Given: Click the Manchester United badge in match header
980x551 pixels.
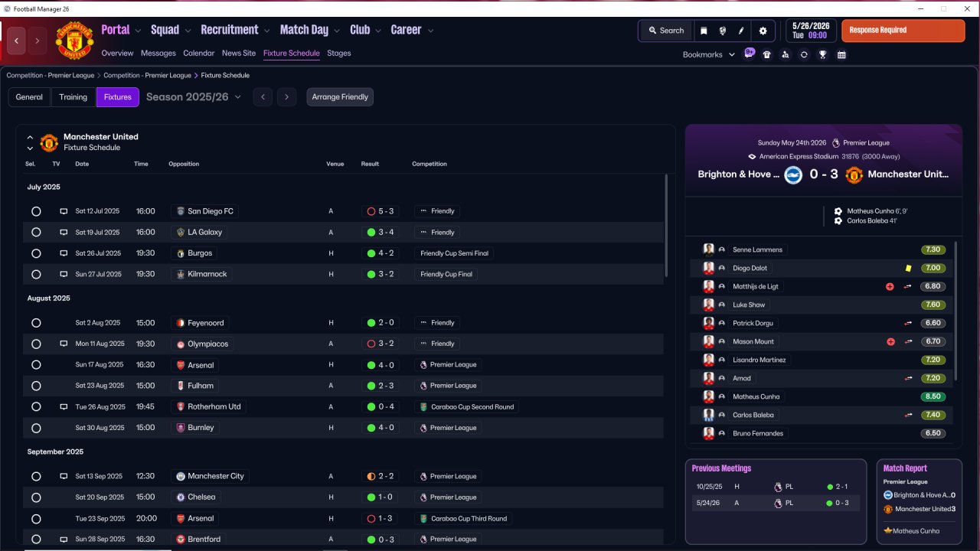Looking at the screenshot, I should [854, 174].
